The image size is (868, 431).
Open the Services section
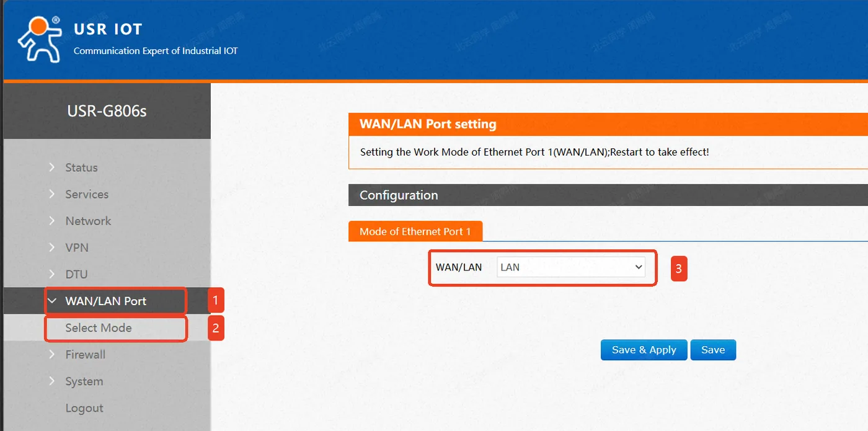[x=87, y=194]
